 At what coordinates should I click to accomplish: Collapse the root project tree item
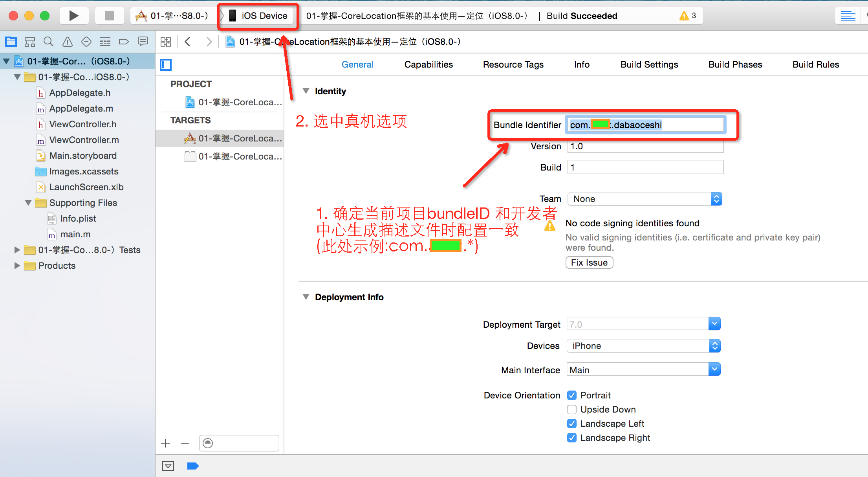point(6,61)
